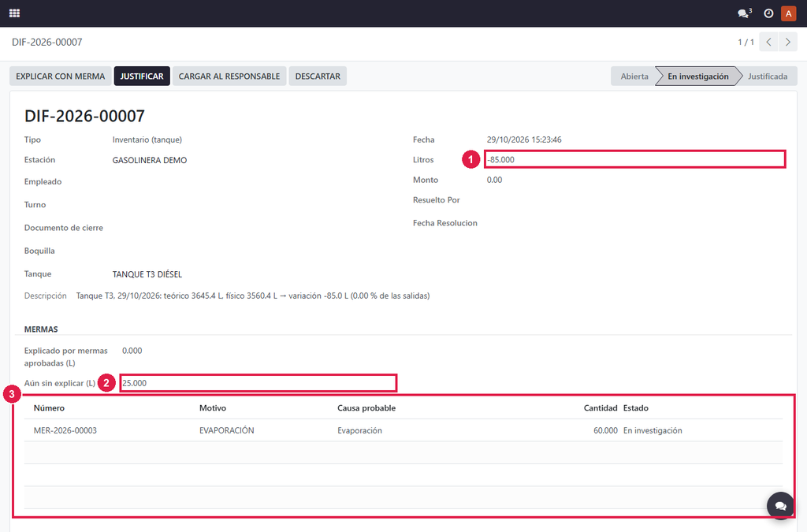Sort table by Número column header
The width and height of the screenshot is (807, 532).
tap(49, 408)
